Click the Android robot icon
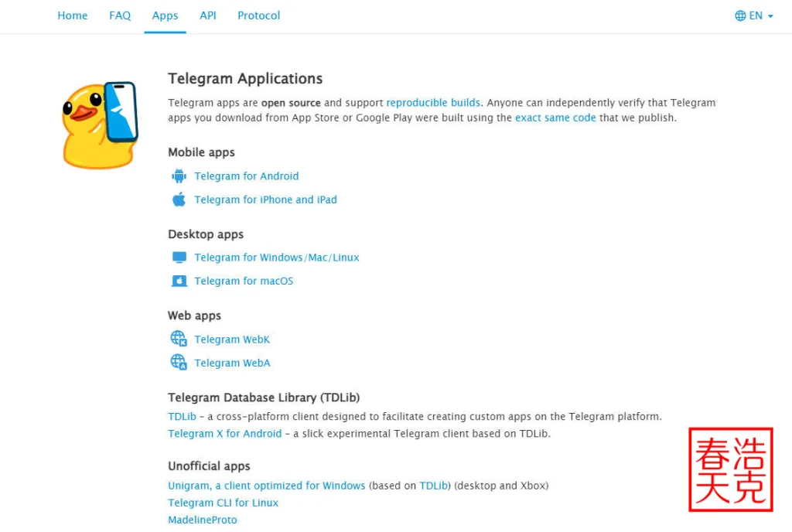Screen dimensions: 792x532 coord(179,176)
